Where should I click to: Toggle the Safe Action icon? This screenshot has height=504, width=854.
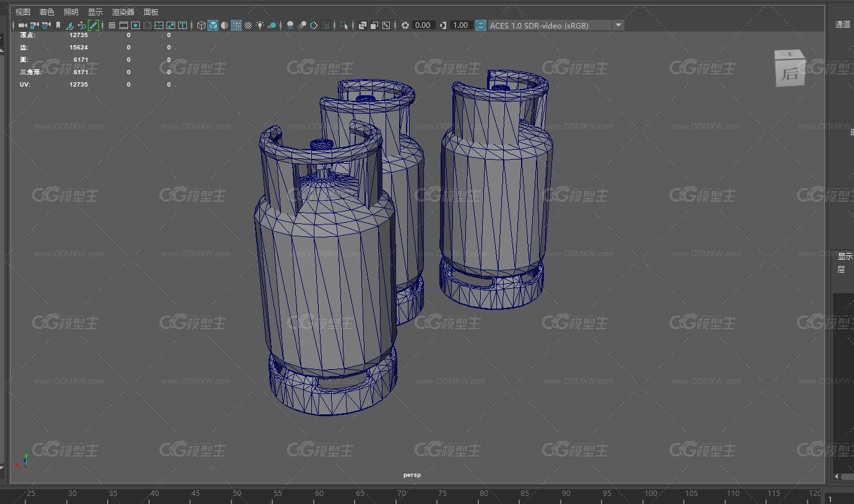pyautogui.click(x=171, y=25)
